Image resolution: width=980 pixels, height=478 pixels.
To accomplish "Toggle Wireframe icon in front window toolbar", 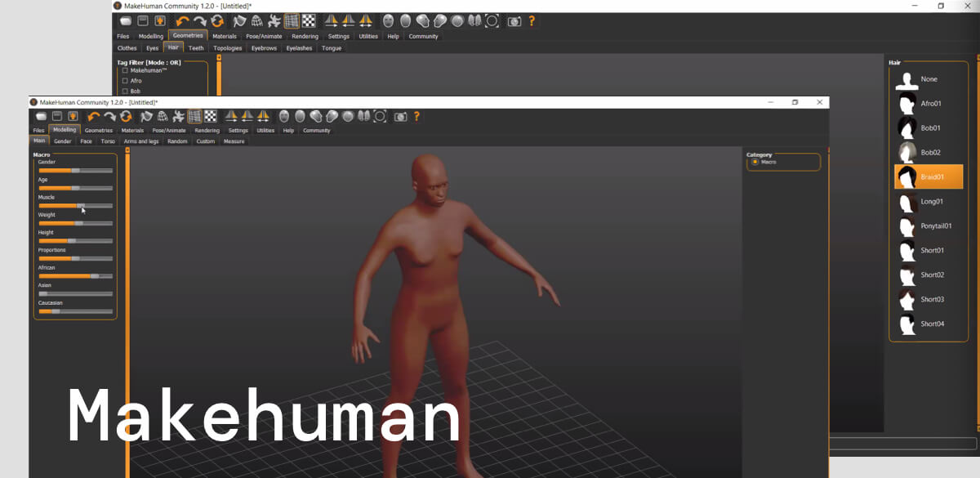I will pos(163,117).
